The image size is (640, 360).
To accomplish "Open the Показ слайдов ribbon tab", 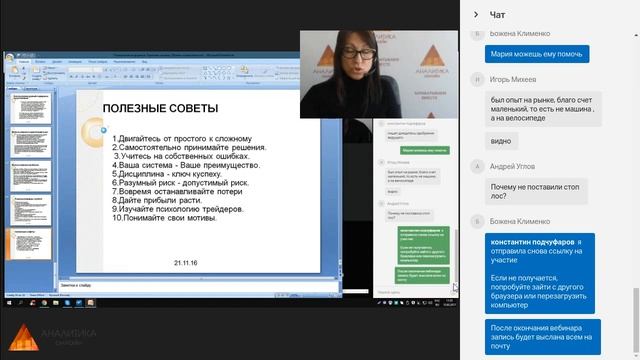I will [98, 62].
